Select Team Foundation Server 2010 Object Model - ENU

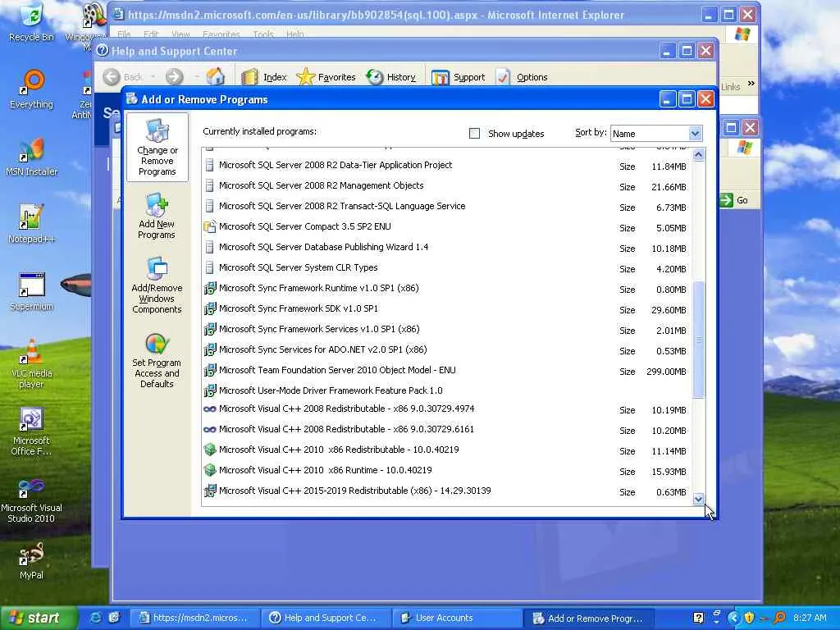[x=445, y=371]
